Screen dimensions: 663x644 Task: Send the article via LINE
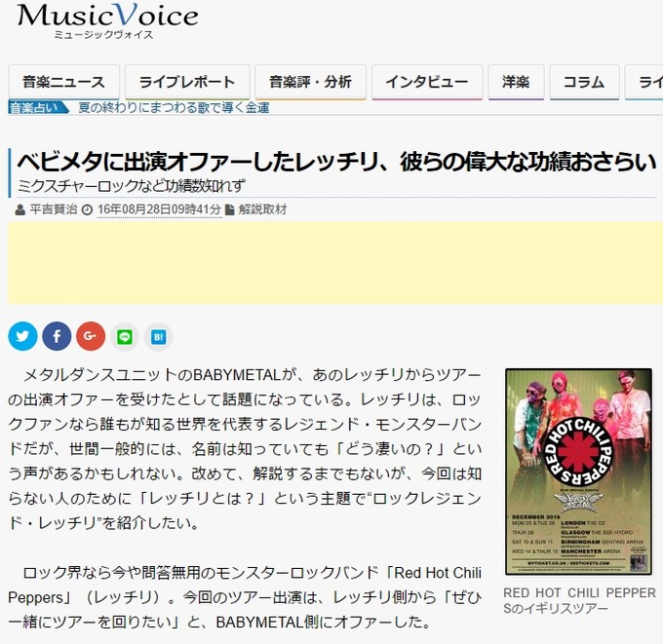point(125,337)
